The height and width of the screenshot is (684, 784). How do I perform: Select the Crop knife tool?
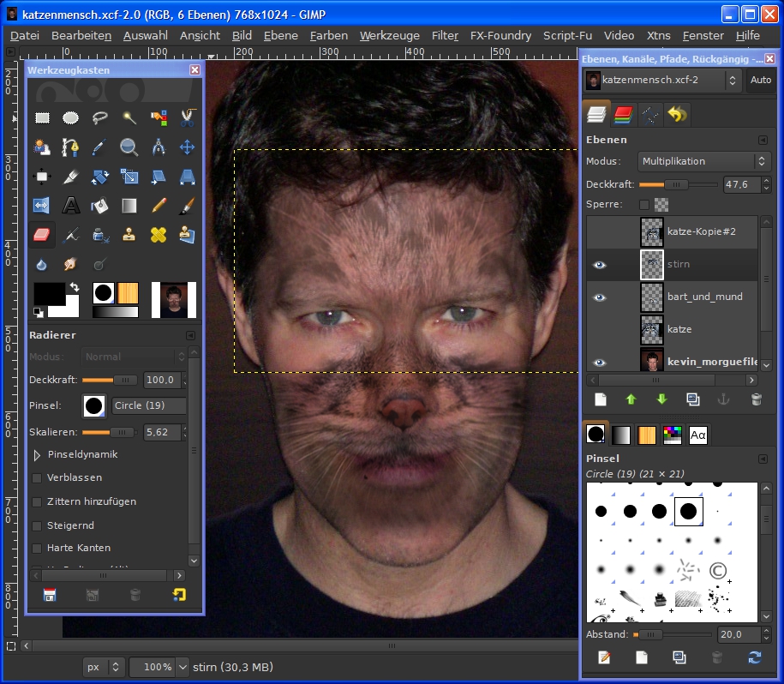click(70, 177)
